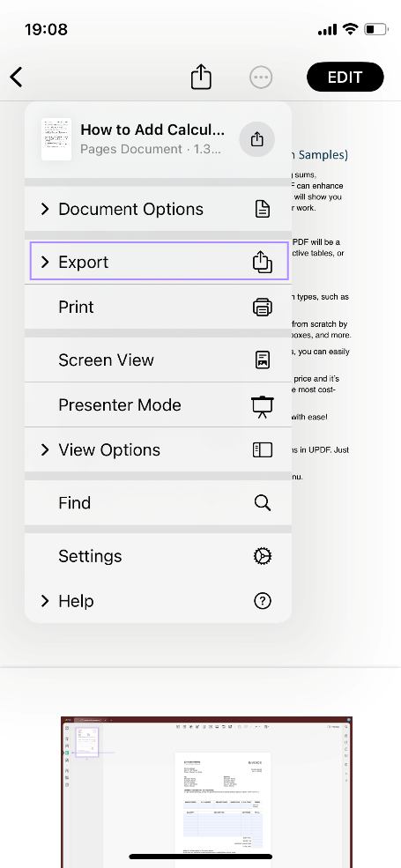Tap the 'How to Add Calcul...' document title

coord(152,130)
